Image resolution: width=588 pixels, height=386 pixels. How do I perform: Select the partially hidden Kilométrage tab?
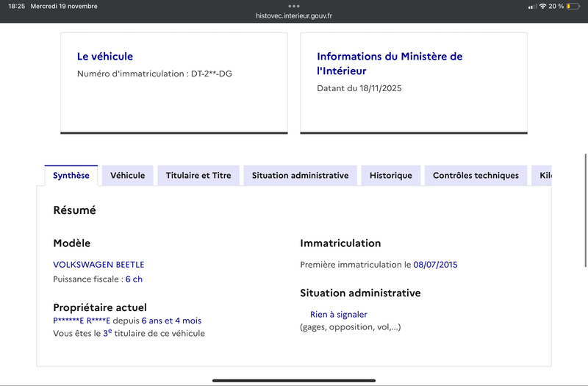[x=542, y=175]
